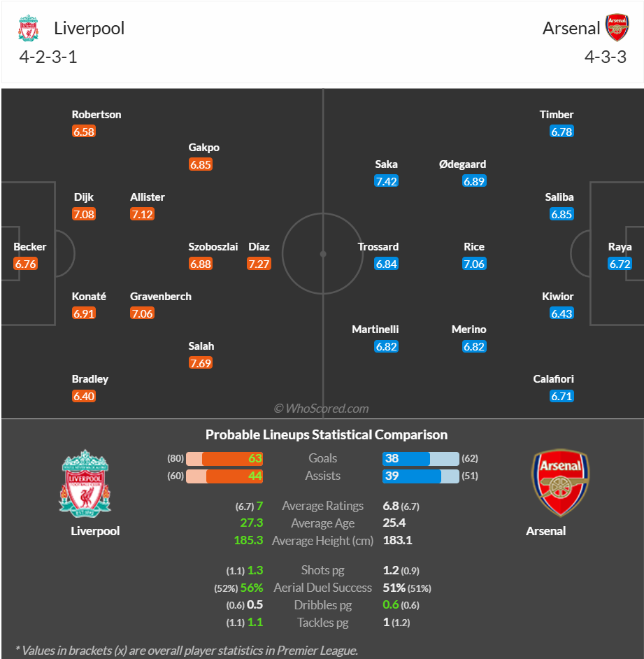Click Arsenal's blue Assists bar showing 39

[x=412, y=476]
